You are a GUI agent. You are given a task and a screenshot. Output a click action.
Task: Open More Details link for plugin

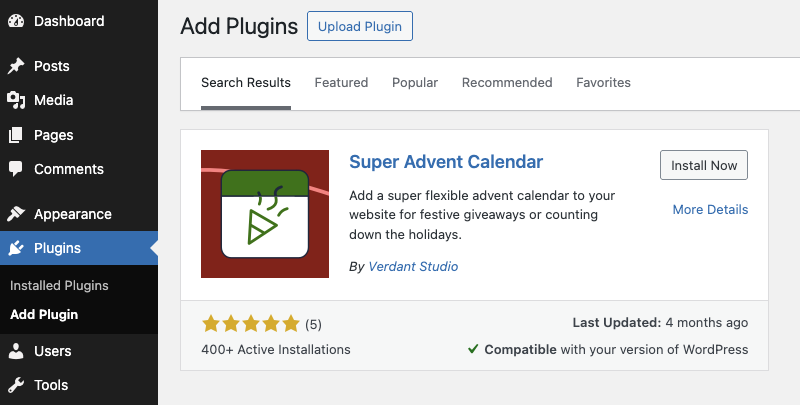tap(710, 210)
